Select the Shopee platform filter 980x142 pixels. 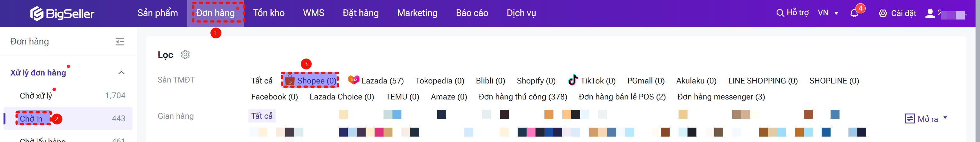click(x=310, y=81)
